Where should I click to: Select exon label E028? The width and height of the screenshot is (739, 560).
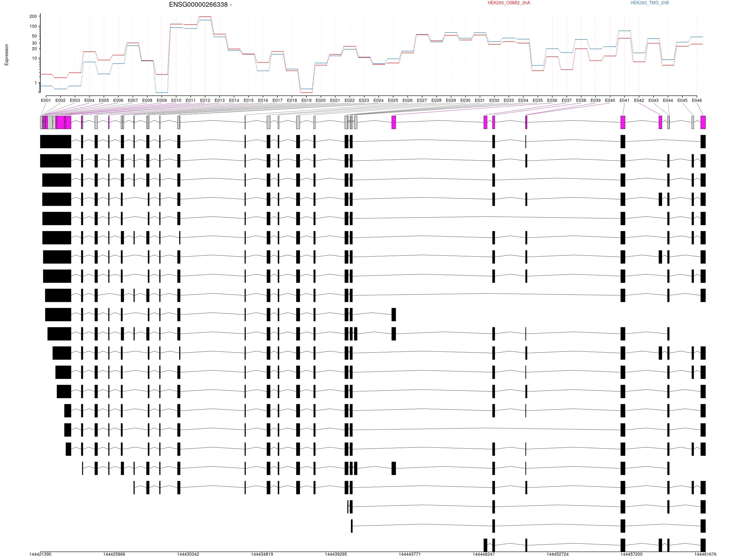tap(436, 100)
